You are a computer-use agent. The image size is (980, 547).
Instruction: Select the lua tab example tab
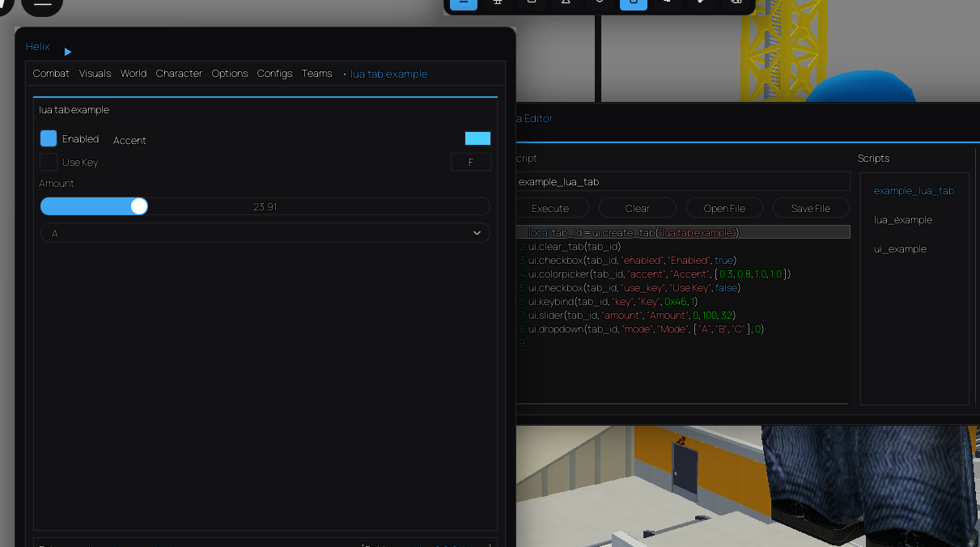385,74
